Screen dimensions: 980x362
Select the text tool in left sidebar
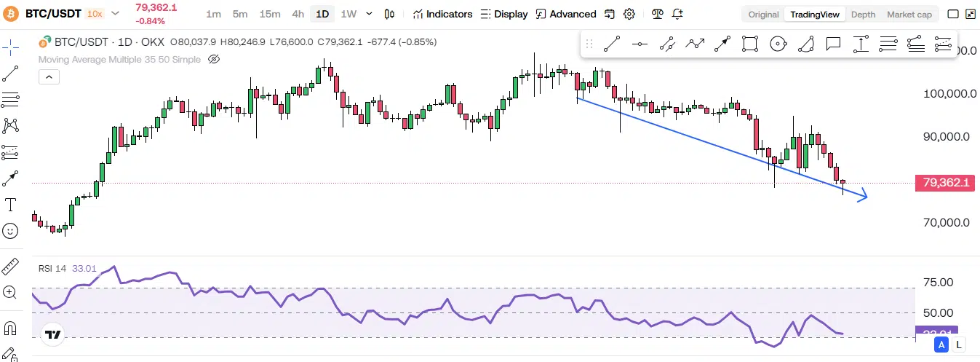coord(11,205)
